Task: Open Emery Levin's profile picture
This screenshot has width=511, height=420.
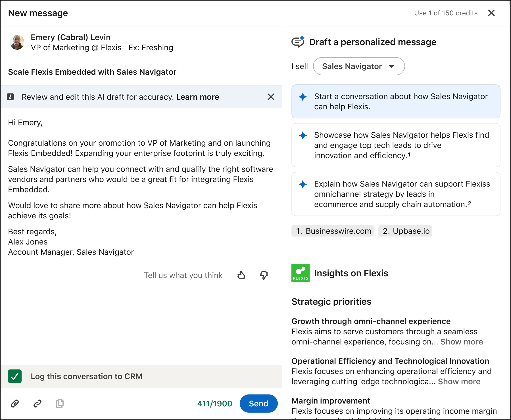Action: click(x=17, y=42)
